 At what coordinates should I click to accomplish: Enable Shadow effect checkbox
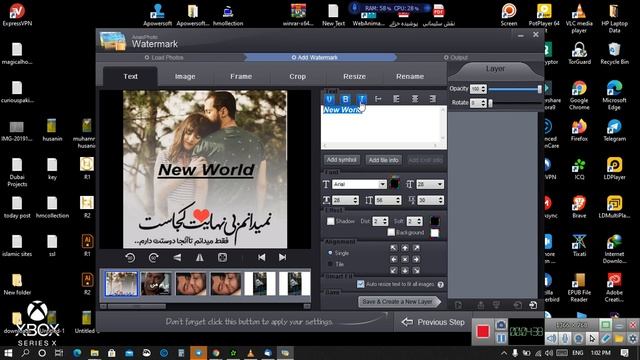pos(331,221)
